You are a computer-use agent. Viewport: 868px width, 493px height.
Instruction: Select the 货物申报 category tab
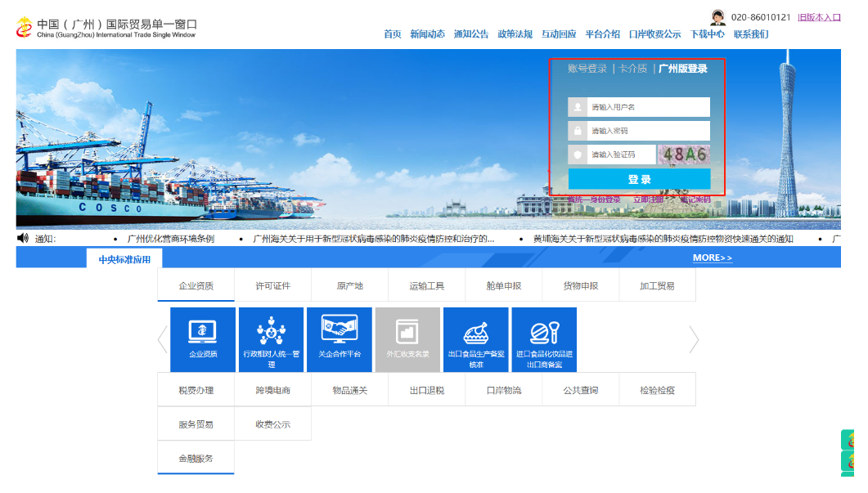click(581, 285)
